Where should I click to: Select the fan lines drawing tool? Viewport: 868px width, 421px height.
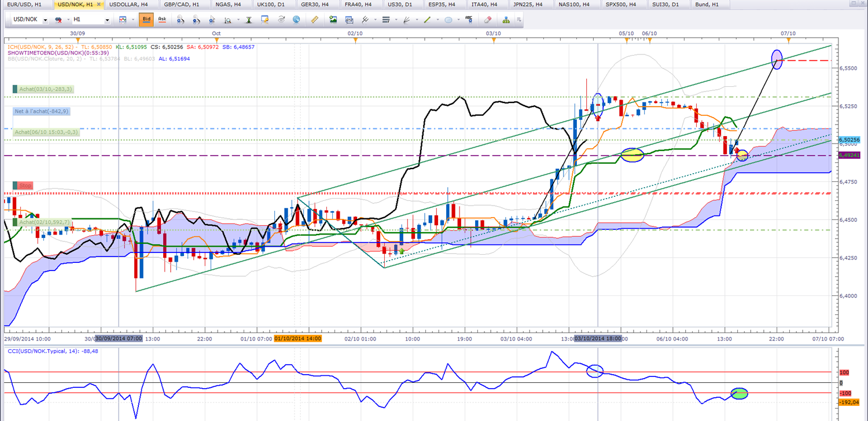pos(407,20)
